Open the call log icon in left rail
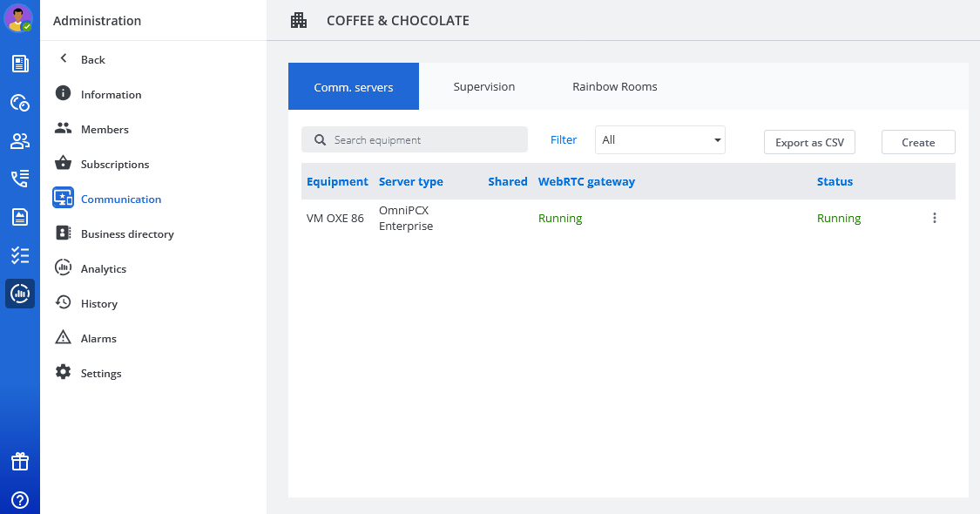Image resolution: width=980 pixels, height=514 pixels. click(20, 179)
